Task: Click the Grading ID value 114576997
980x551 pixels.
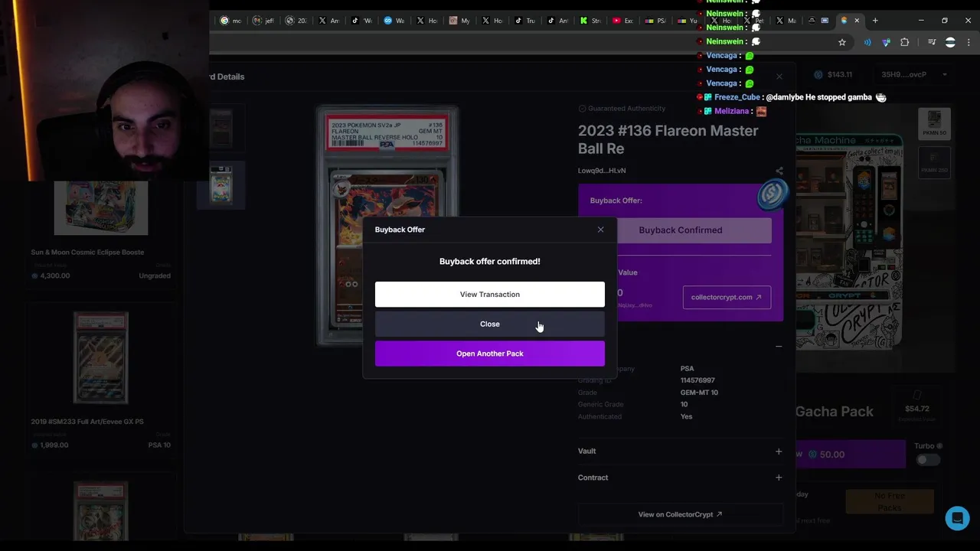Action: [697, 380]
